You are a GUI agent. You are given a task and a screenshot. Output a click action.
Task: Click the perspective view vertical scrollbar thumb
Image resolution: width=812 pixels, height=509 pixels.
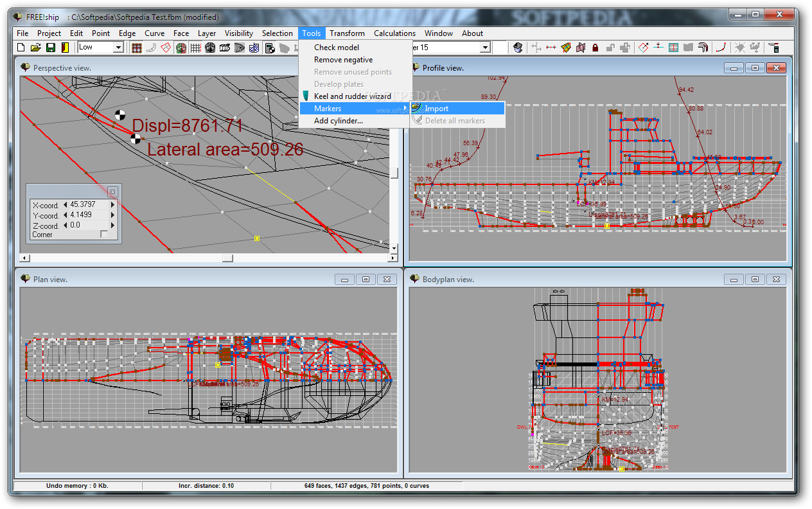[x=394, y=174]
